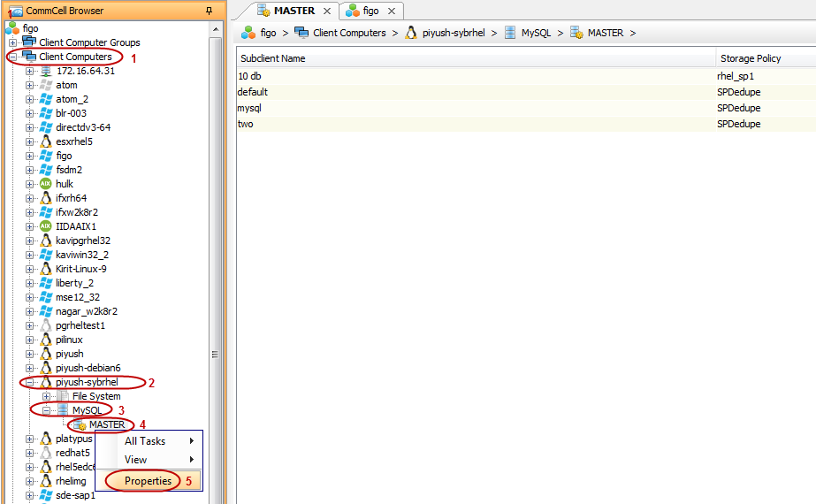Click the sde-sap1 Windows icon

(x=46, y=495)
